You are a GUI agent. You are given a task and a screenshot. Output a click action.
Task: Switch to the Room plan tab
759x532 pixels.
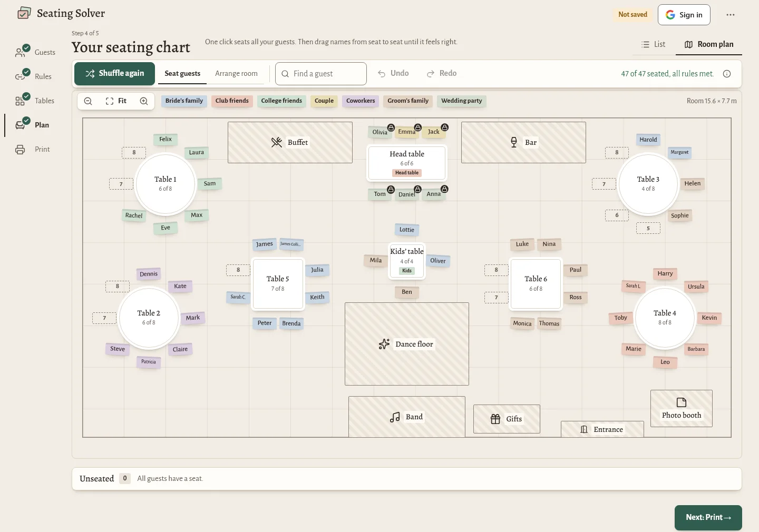(709, 44)
